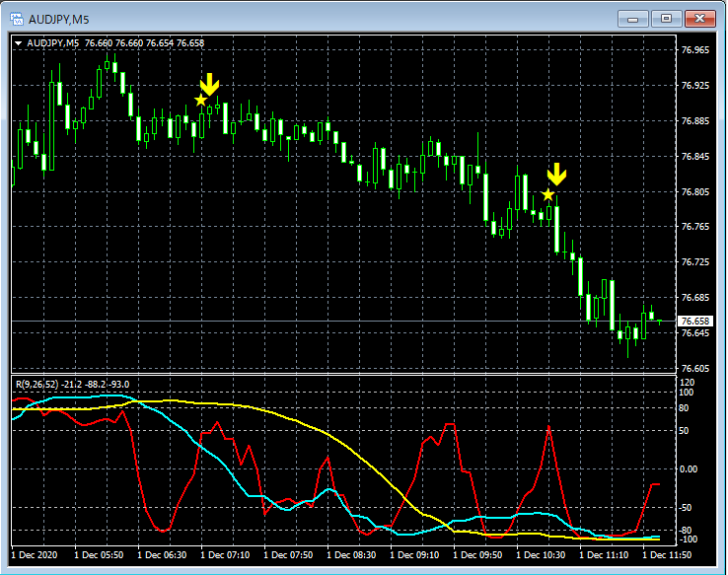Click the first yellow down arrow near 07:10
The image size is (728, 575).
[209, 84]
